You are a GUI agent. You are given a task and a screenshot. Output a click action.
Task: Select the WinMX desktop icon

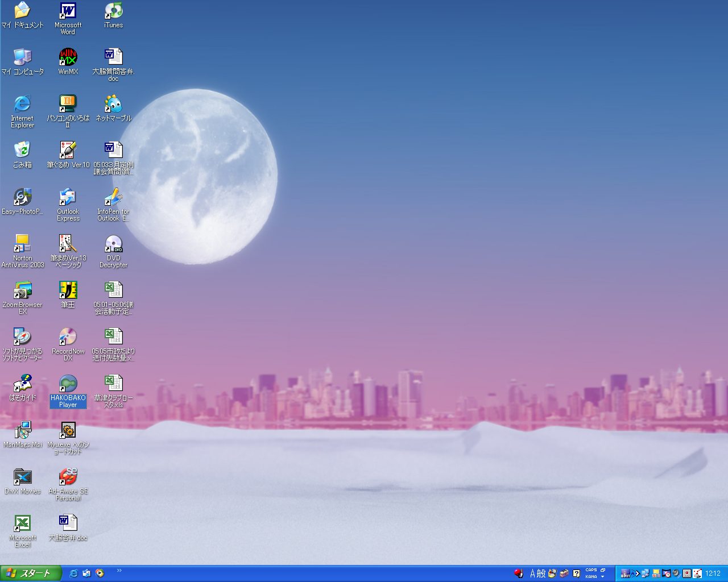[68, 57]
